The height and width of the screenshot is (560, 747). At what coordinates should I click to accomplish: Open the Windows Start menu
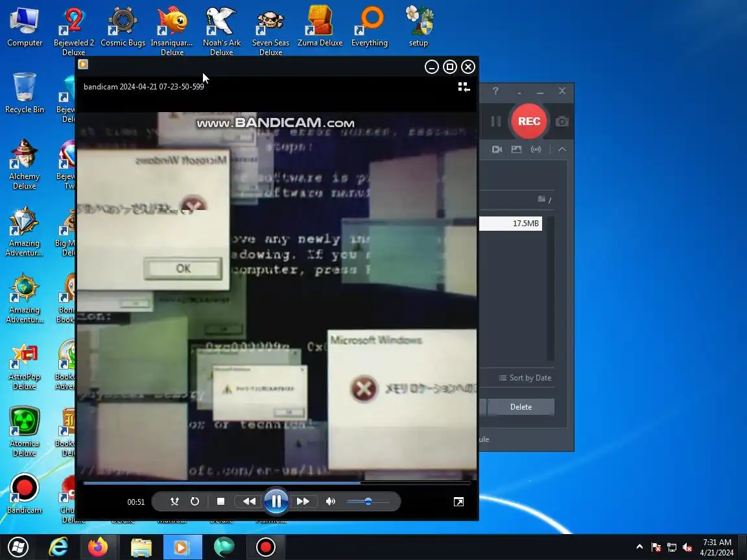(x=18, y=547)
